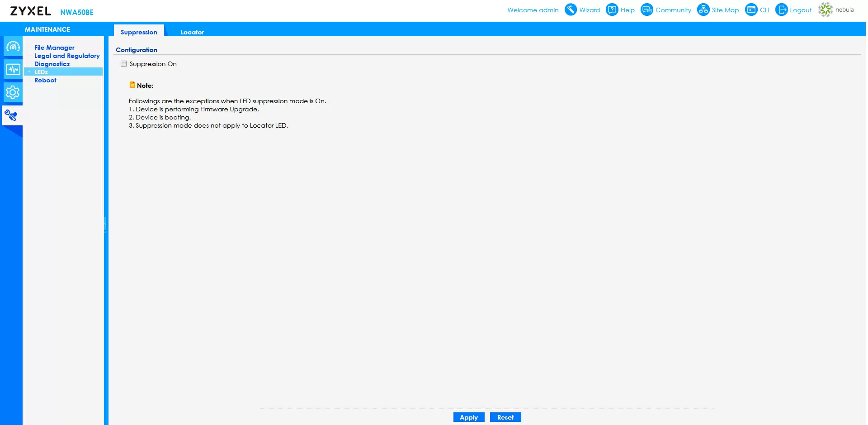
Task: Select the Suppression tab
Action: 139,32
